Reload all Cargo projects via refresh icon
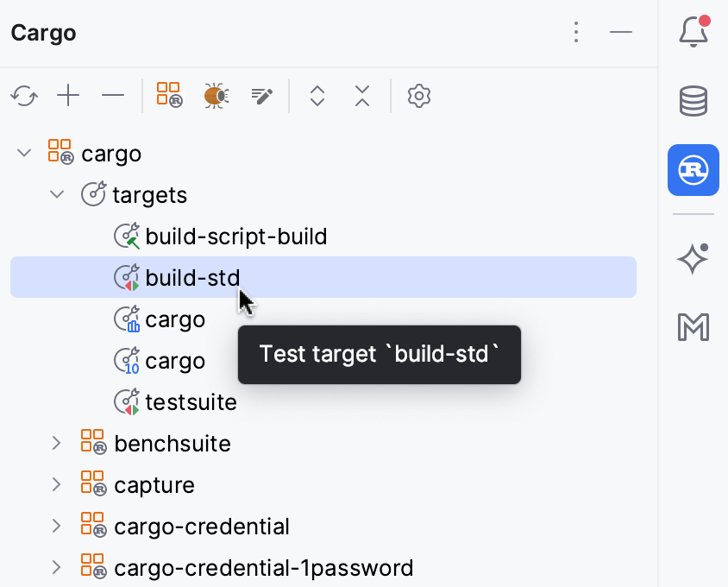Image resolution: width=728 pixels, height=587 pixels. click(23, 96)
